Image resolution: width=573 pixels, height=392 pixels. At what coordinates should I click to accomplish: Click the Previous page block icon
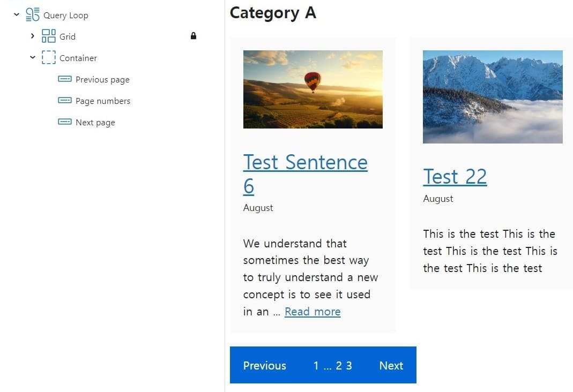(x=64, y=79)
